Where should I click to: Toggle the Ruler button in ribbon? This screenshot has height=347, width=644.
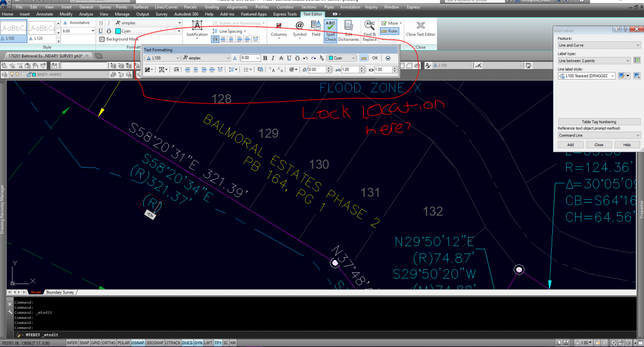point(390,31)
